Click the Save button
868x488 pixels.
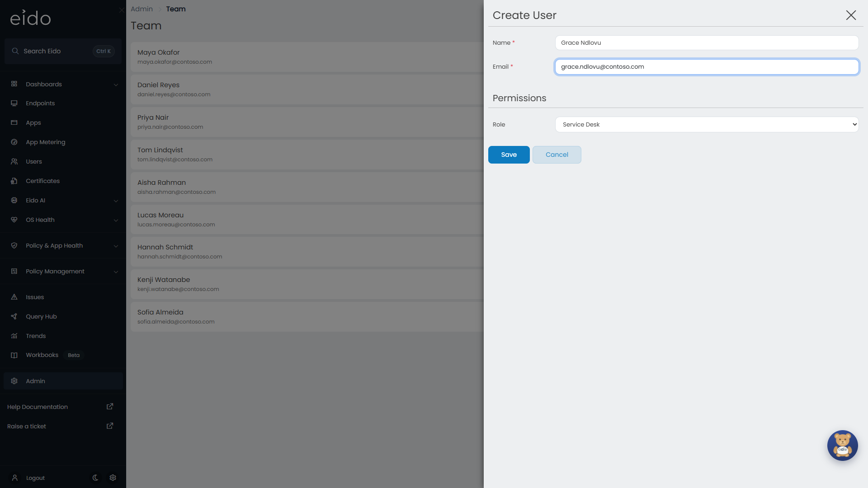click(509, 155)
